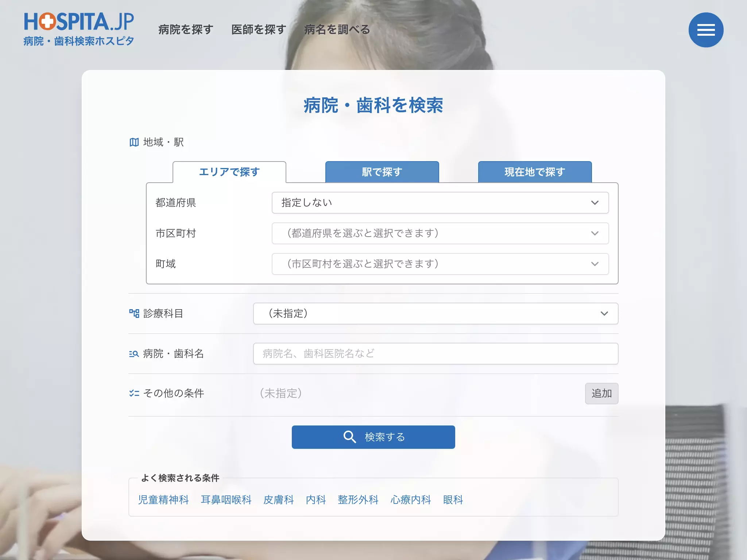Click the 病院・歯科を検索 heading
The height and width of the screenshot is (560, 747).
(373, 105)
